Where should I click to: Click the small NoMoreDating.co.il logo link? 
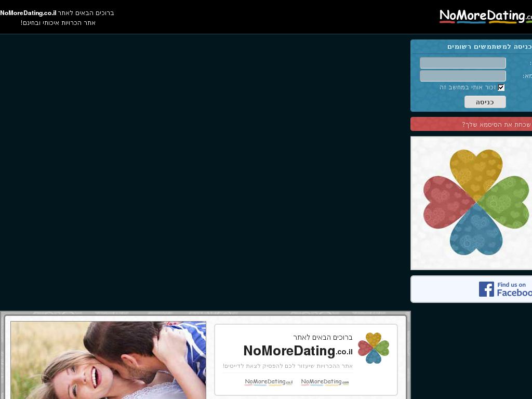[269, 382]
